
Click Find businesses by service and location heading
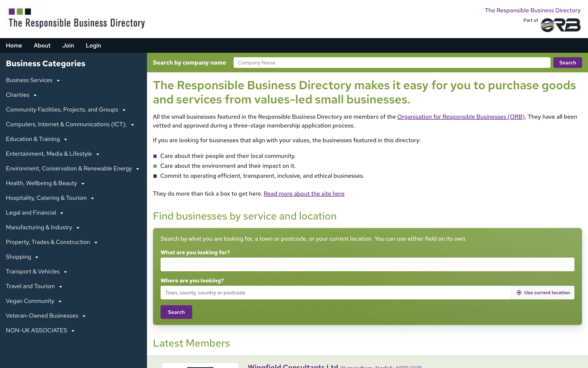pos(245,216)
